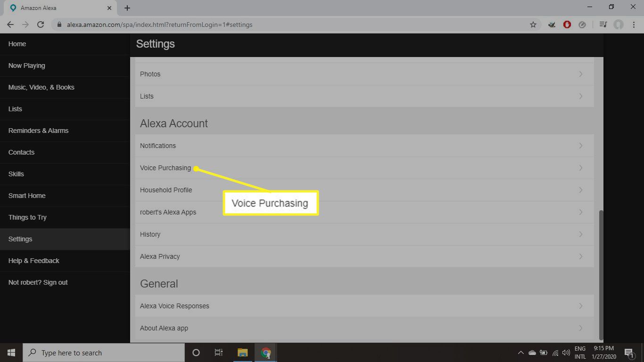Open the volume speaker tray icon

pos(566,353)
